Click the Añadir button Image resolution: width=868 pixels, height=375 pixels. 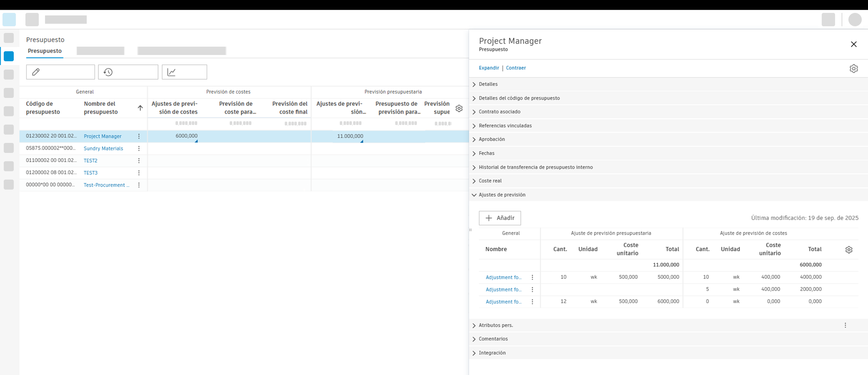pos(500,218)
